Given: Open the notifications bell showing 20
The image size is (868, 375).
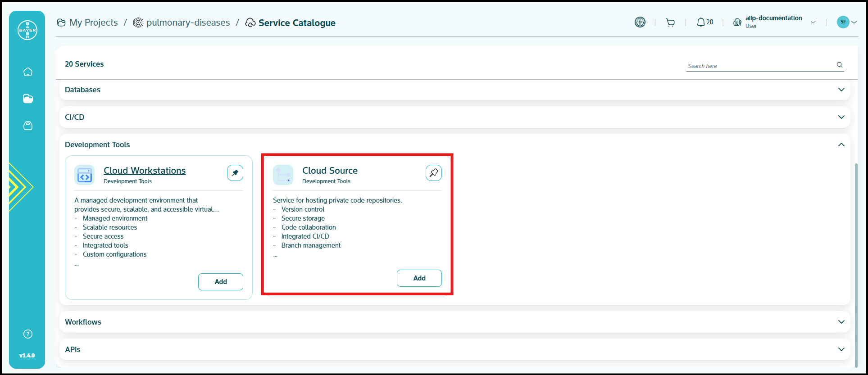Looking at the screenshot, I should [x=705, y=22].
